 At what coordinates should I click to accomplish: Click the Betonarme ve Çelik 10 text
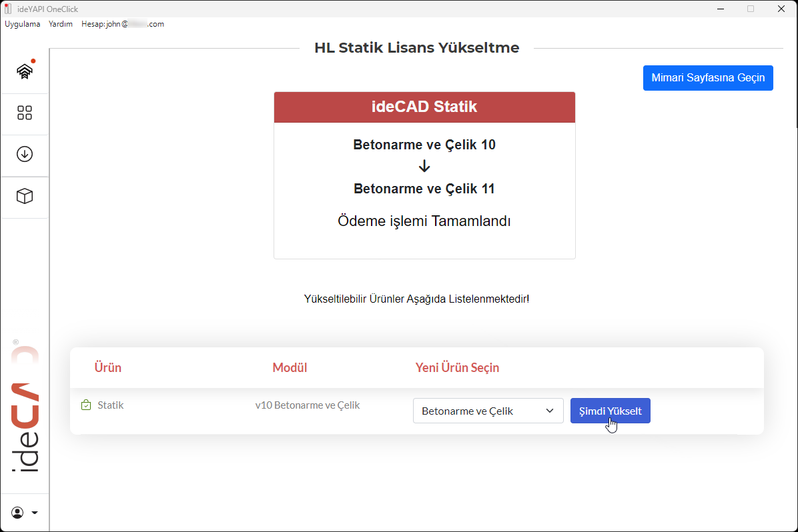pyautogui.click(x=424, y=145)
